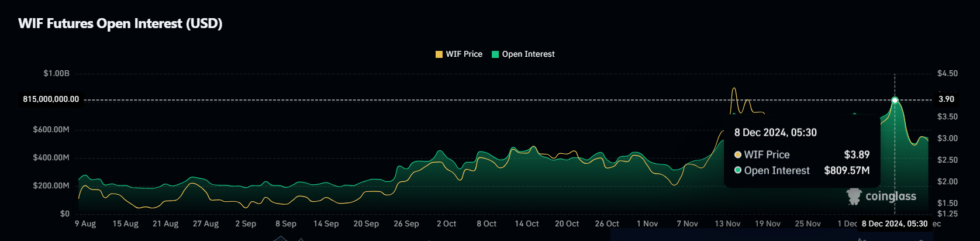Click the 8 Oct date label
The image size is (980, 241).
pos(486,223)
